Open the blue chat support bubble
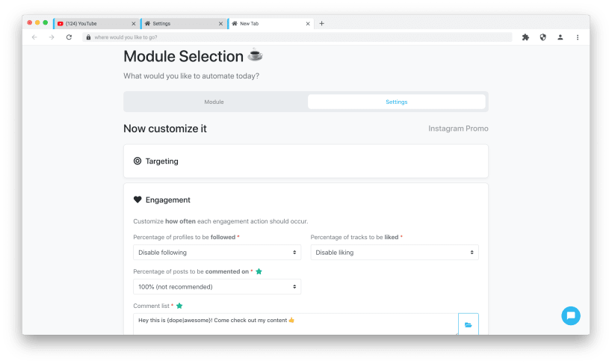The width and height of the screenshot is (612, 364). pyautogui.click(x=571, y=315)
